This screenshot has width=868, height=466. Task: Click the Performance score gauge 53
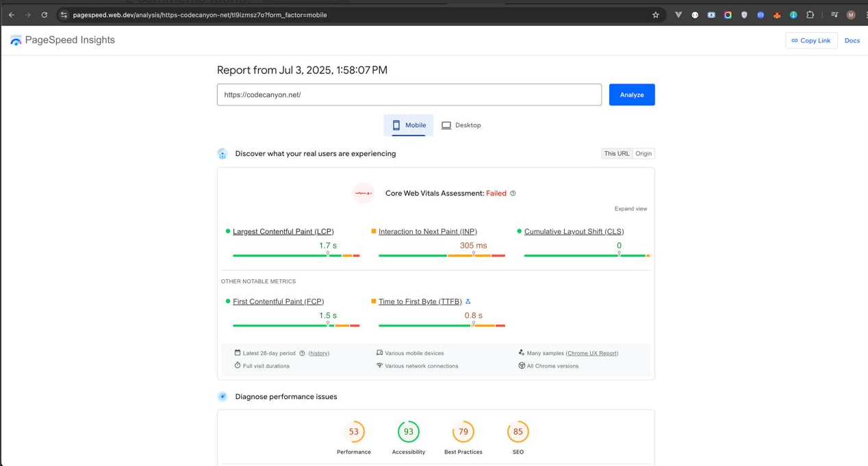coord(354,432)
